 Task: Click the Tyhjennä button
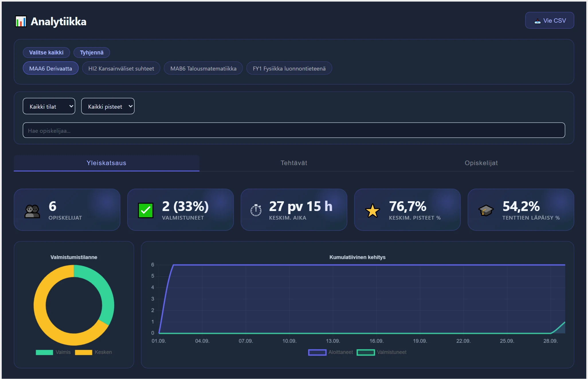click(x=92, y=52)
